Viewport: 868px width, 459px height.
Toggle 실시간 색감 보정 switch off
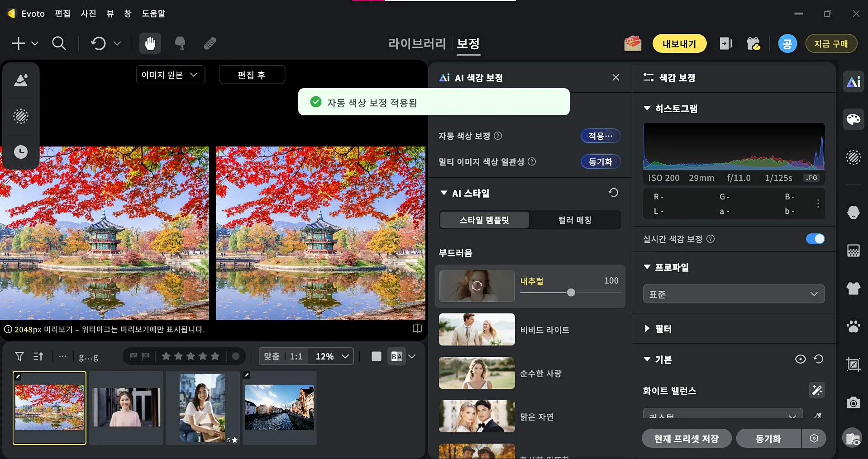point(815,239)
